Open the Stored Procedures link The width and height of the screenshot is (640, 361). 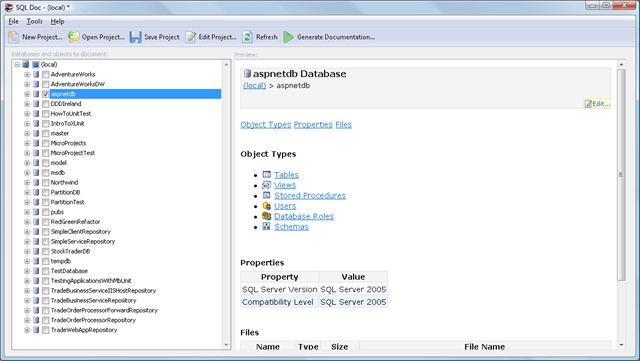click(x=310, y=195)
